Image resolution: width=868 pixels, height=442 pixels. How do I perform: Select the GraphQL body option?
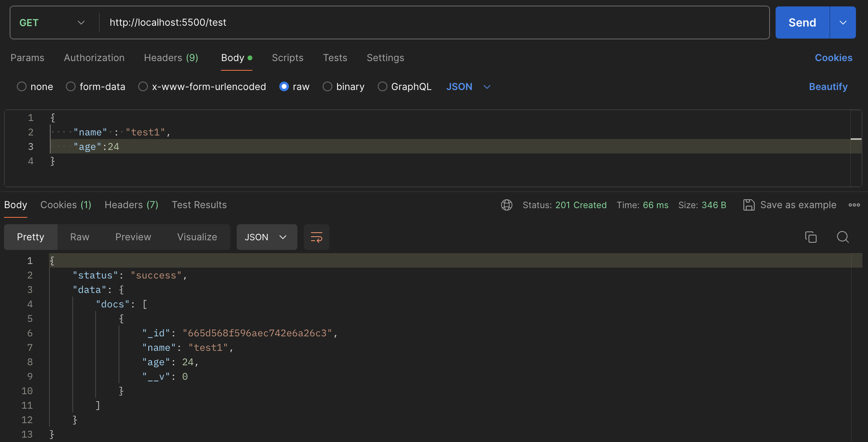click(383, 87)
